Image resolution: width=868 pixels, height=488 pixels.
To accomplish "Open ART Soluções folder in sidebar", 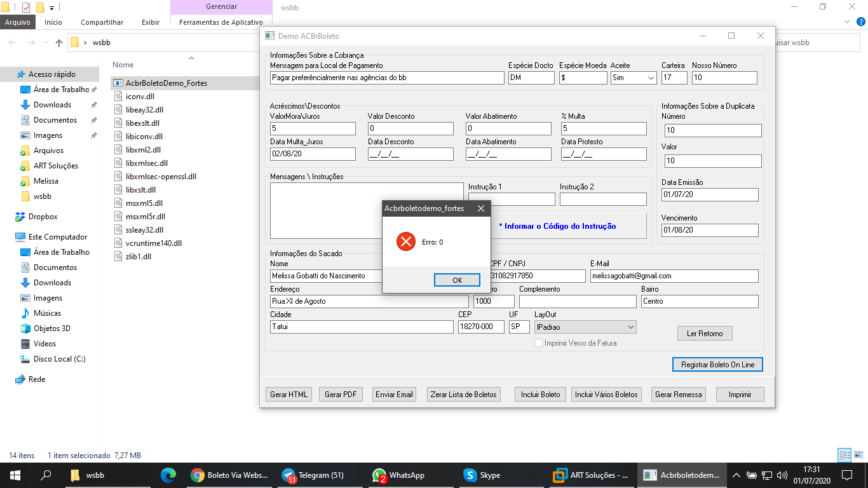I will tap(56, 166).
